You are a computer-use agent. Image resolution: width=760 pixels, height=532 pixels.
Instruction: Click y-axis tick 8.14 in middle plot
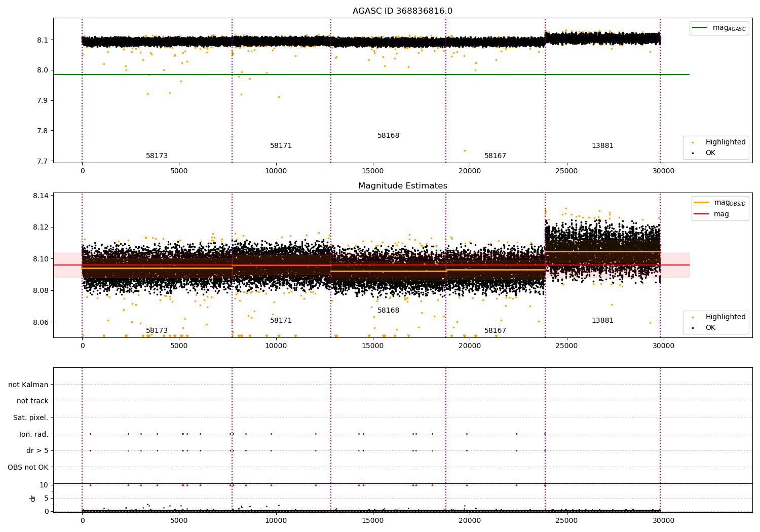point(41,196)
